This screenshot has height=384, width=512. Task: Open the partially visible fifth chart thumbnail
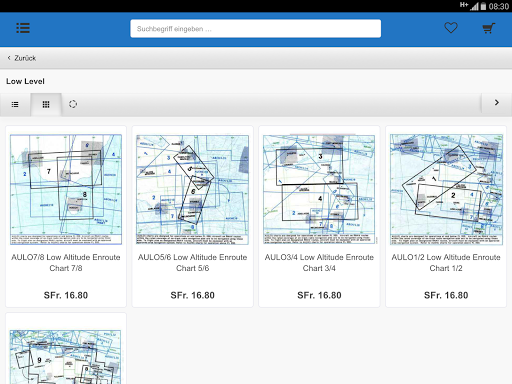click(x=66, y=357)
